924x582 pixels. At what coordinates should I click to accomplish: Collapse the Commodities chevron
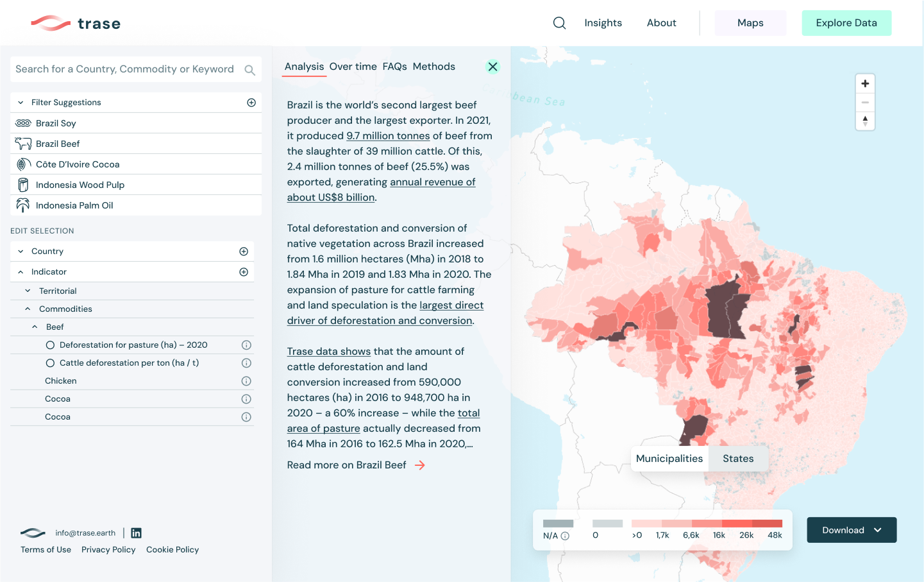pyautogui.click(x=28, y=309)
